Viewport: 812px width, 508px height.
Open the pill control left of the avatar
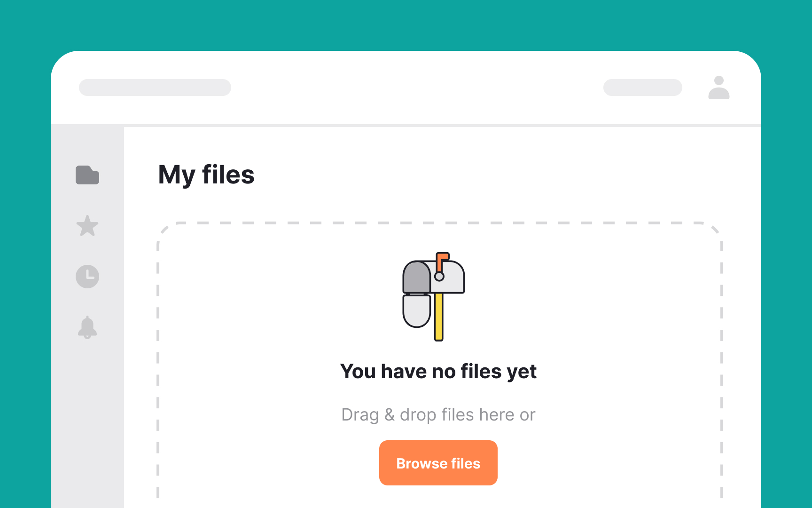(642, 87)
